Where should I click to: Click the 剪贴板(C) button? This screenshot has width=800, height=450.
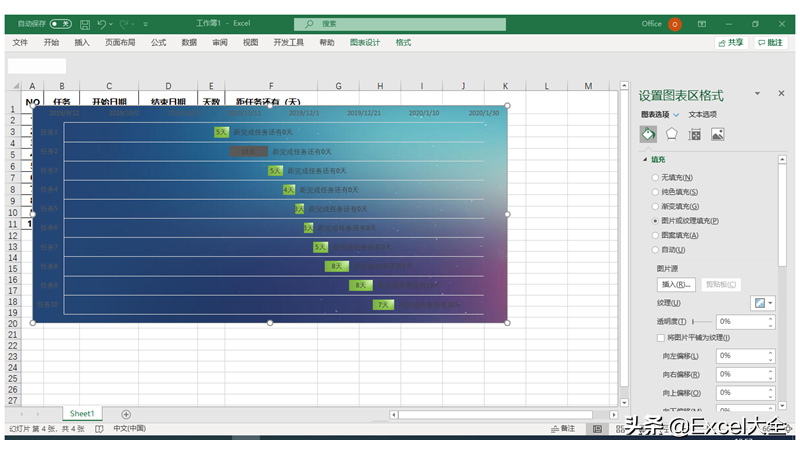[721, 285]
